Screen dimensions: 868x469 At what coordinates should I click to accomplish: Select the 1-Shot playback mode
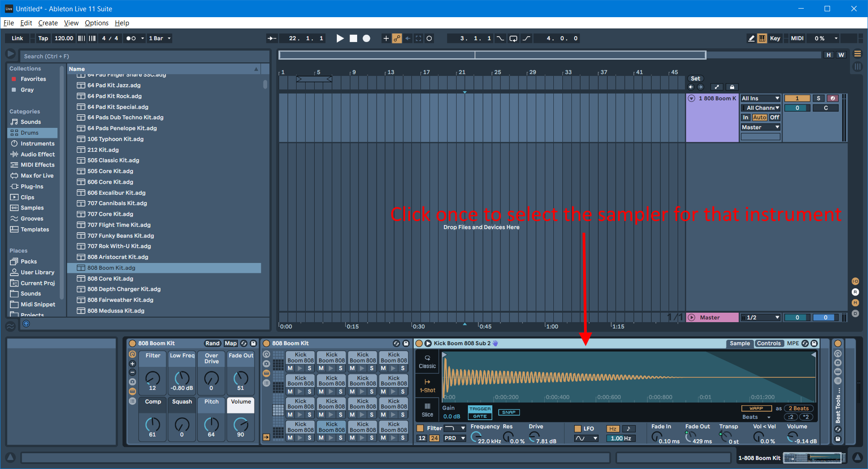pos(427,385)
